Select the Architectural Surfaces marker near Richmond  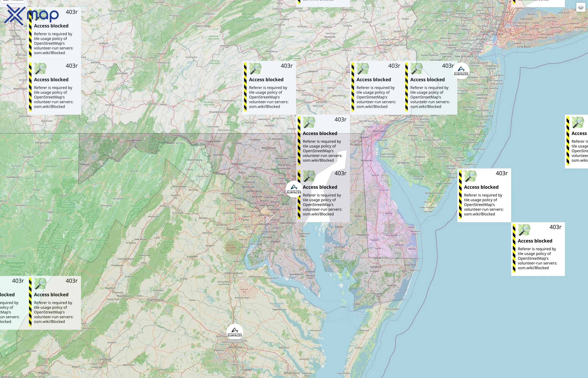pos(235,332)
